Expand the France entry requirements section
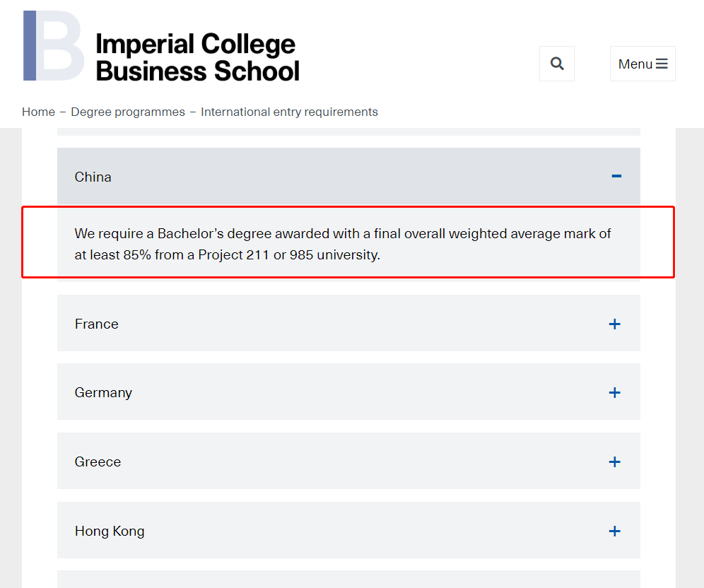The height and width of the screenshot is (588, 704). [x=348, y=324]
